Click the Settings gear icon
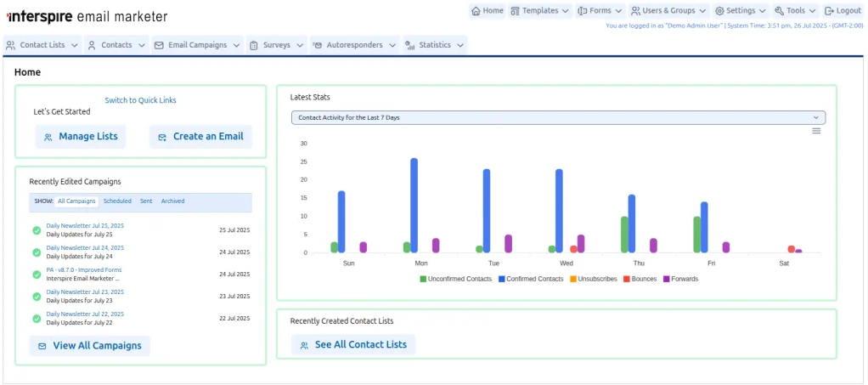The image size is (868, 385). pos(719,11)
